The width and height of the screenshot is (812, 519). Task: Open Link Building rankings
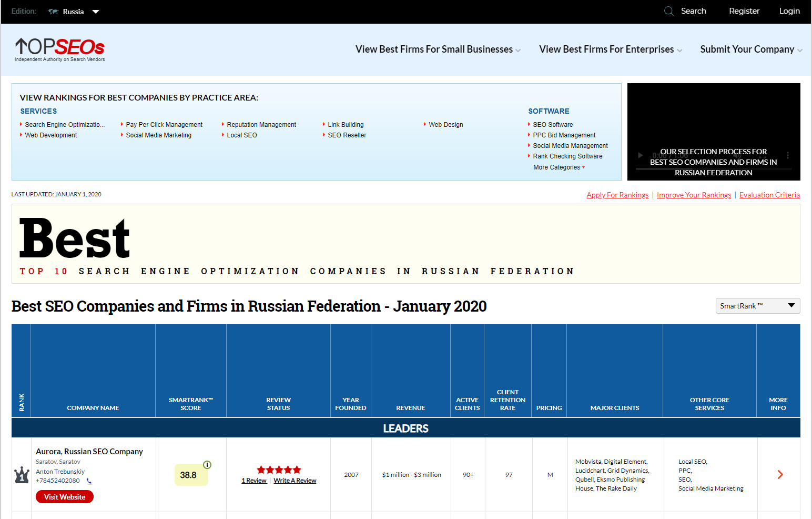pos(346,125)
